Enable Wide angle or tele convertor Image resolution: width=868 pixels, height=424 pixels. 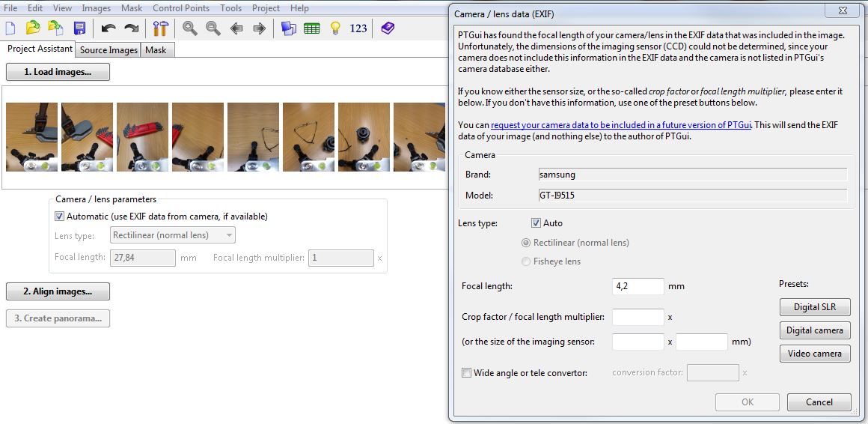[467, 373]
